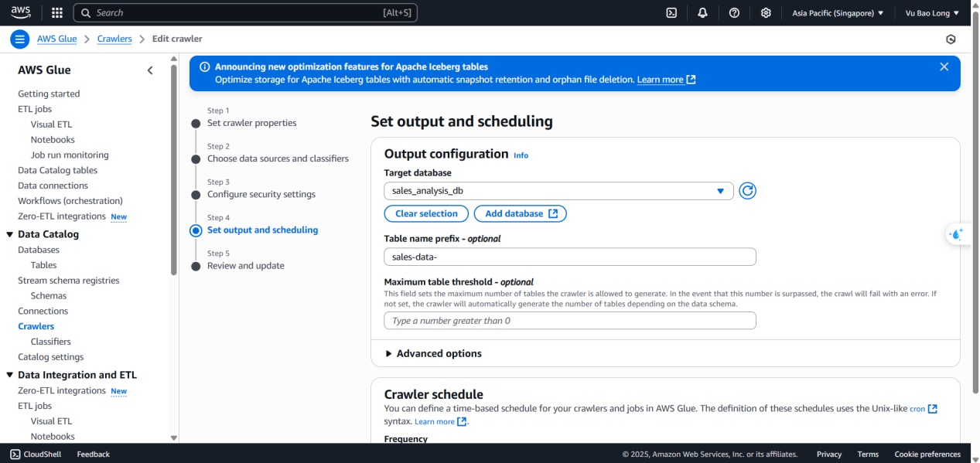Open Data Catalog tables in the sidebar

pos(58,170)
